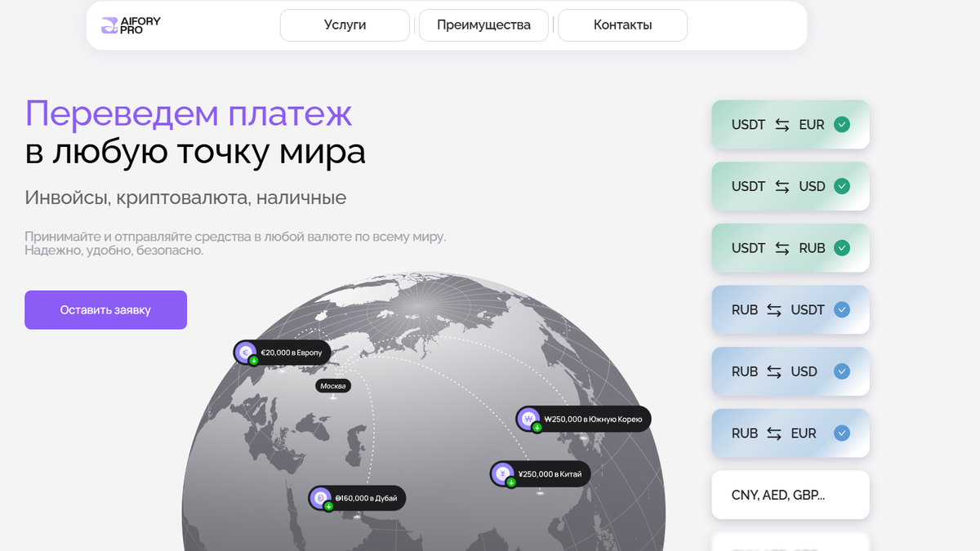Toggle the checkmark on the USDT RUB card
This screenshot has height=551, width=980.
[841, 247]
